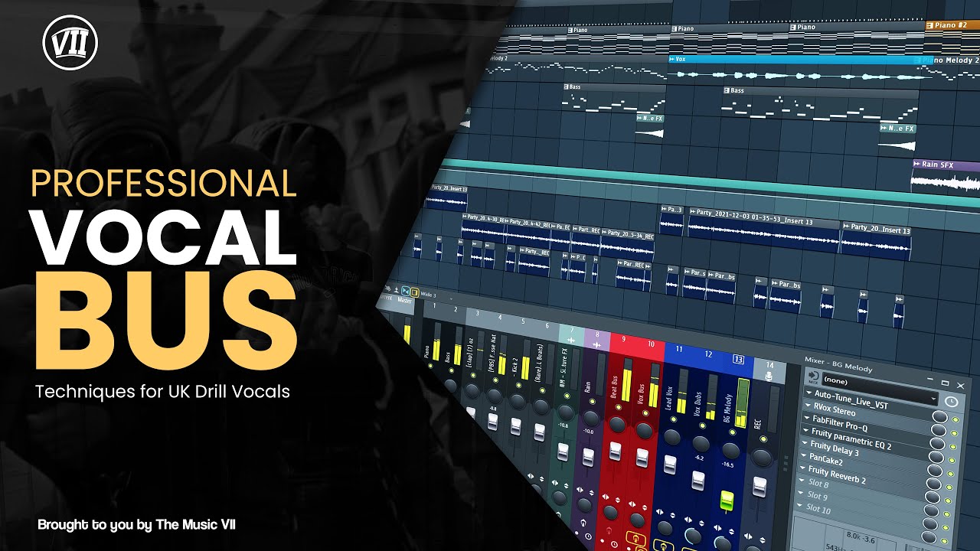
Task: Mute the Rain mixer track
Action: pos(593,401)
